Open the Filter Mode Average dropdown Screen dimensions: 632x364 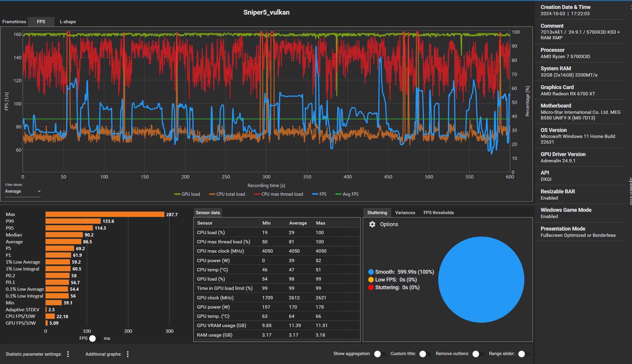23,191
